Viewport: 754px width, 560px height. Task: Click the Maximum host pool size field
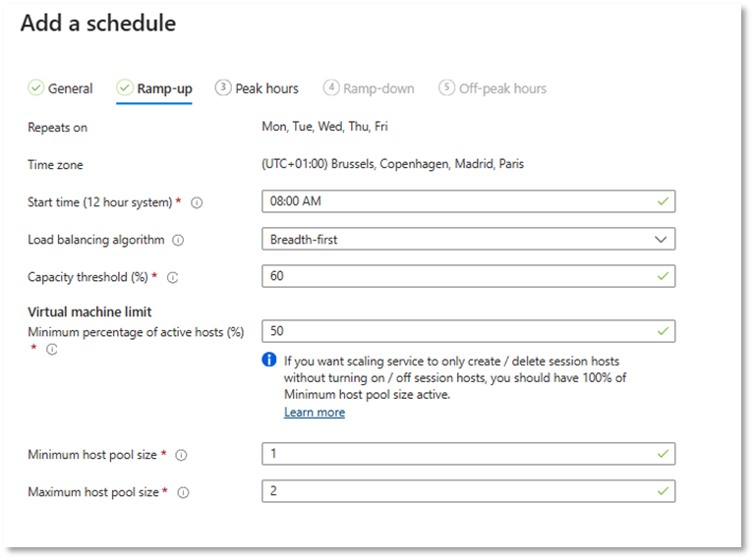[x=468, y=490]
